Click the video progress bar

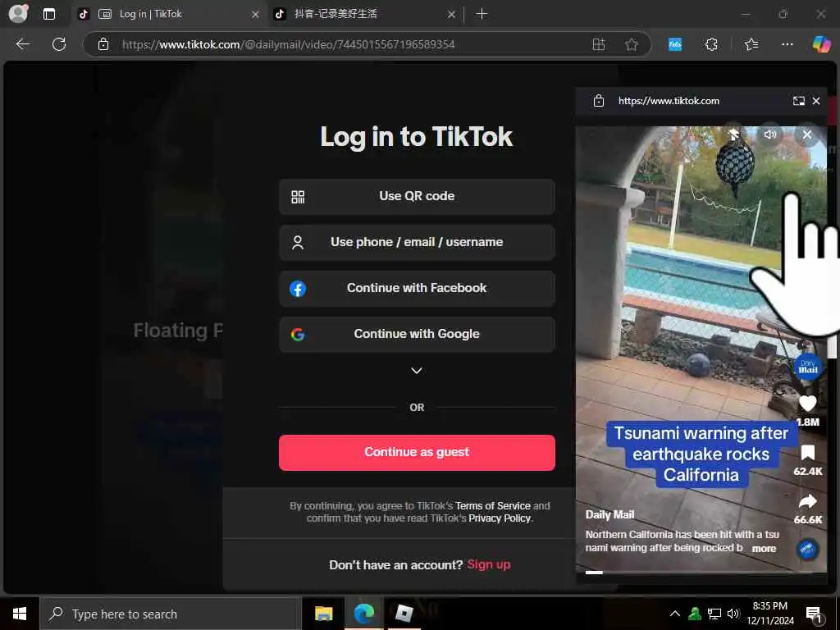[701, 572]
